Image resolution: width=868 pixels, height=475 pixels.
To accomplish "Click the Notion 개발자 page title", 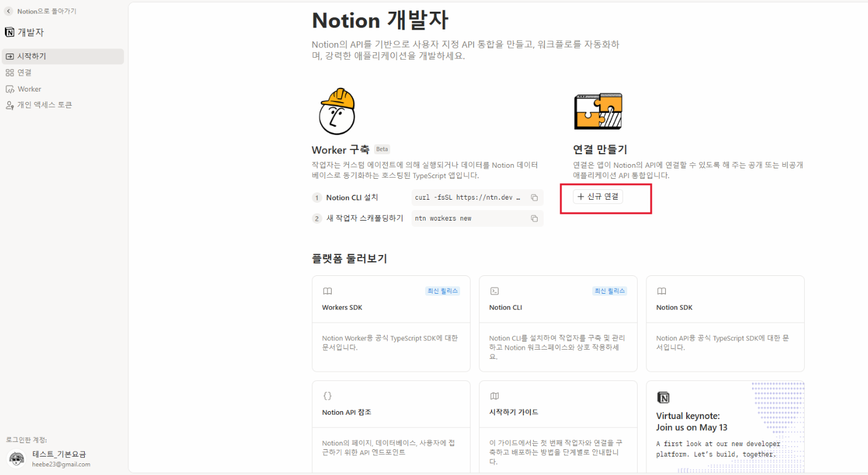I will (x=380, y=20).
